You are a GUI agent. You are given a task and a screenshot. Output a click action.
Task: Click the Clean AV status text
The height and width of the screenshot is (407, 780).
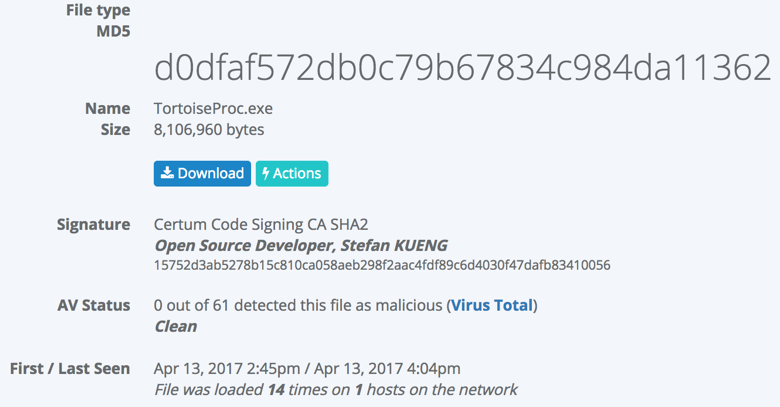(175, 326)
